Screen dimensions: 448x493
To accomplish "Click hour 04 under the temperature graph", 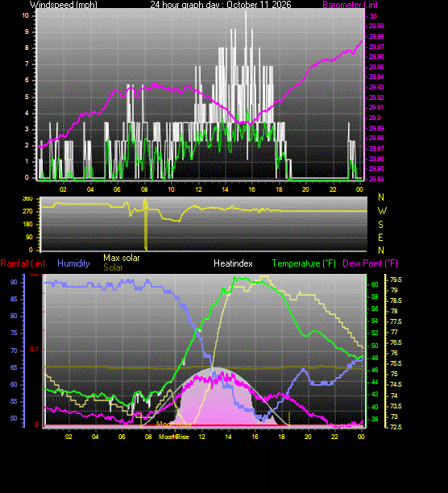I will tap(95, 437).
